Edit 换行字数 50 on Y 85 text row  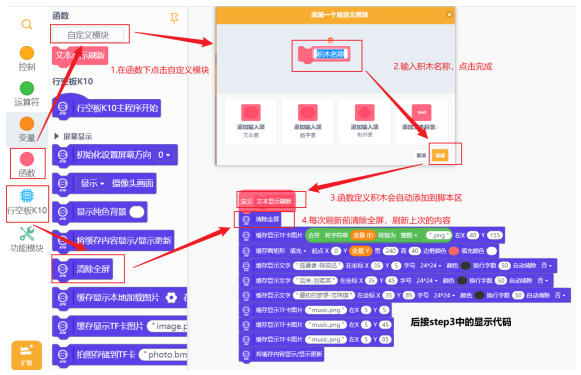pyautogui.click(x=518, y=295)
